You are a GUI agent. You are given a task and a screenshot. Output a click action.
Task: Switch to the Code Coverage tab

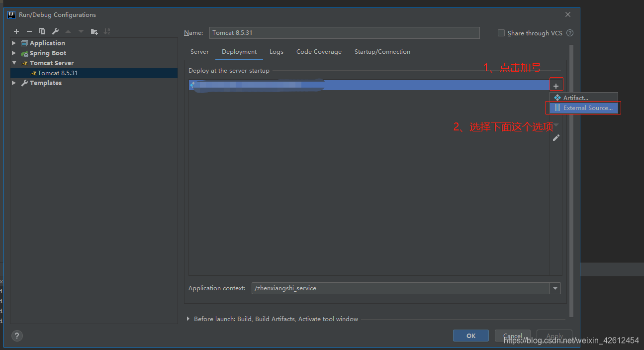319,52
